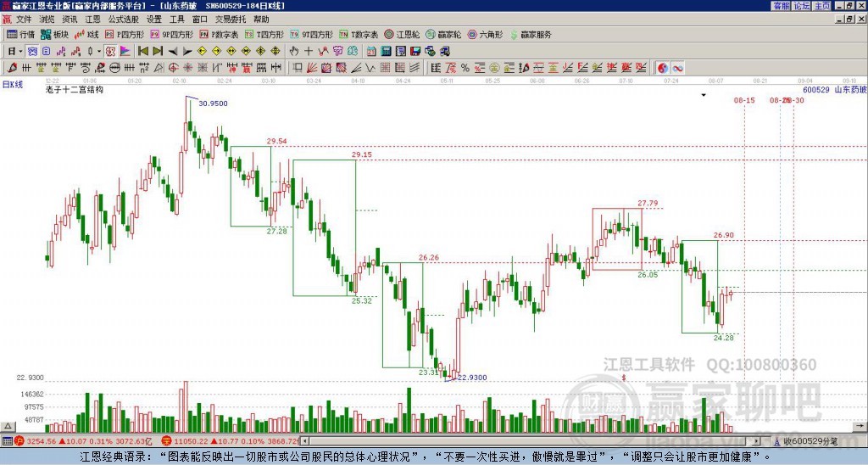Open the 9T四方形 tool
The width and height of the screenshot is (868, 465).
point(312,34)
